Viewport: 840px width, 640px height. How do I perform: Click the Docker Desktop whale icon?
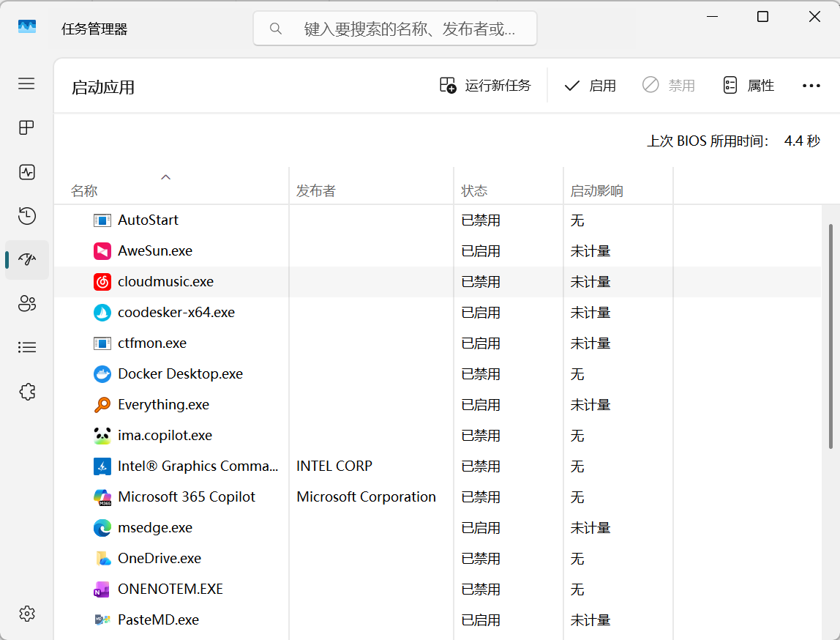pos(102,373)
